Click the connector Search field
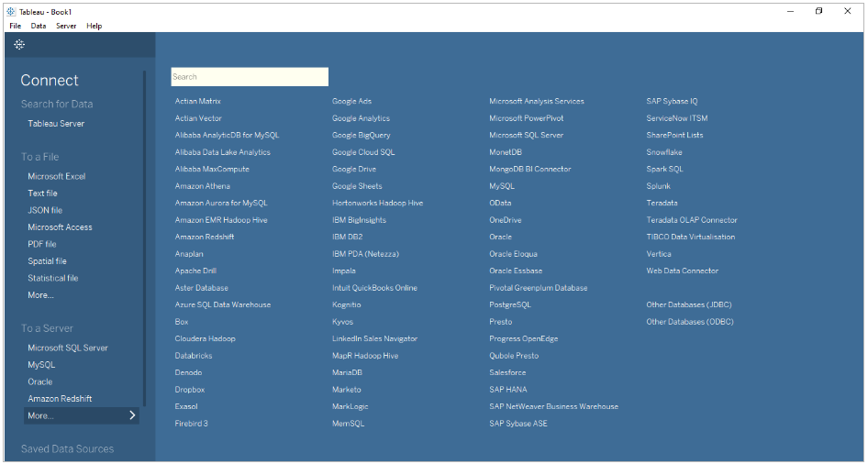Screen dimensions: 868x464 (249, 77)
